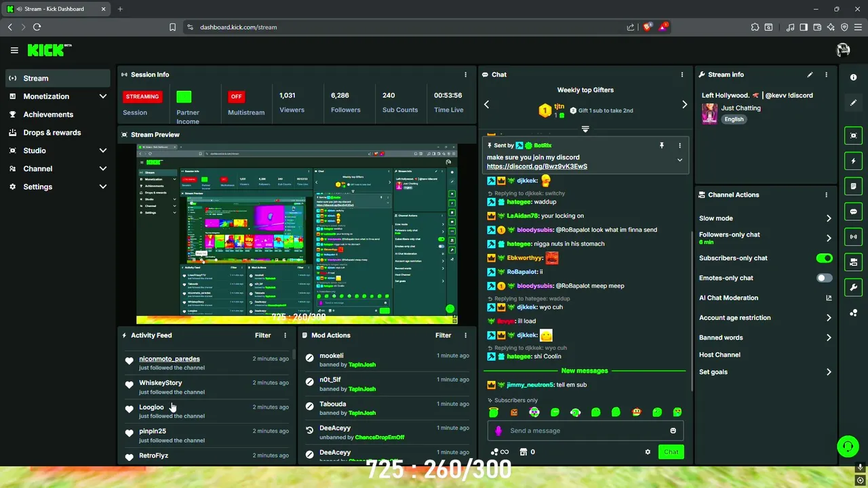Open Banned words chevron
868x488 pixels.
pyautogui.click(x=829, y=338)
